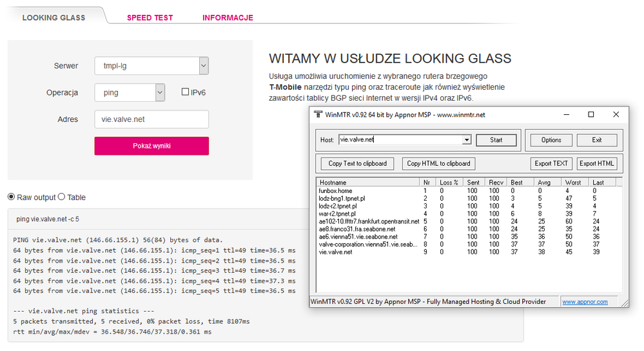Click the Sent column header
Screen dimensions: 644x351
[x=474, y=183]
